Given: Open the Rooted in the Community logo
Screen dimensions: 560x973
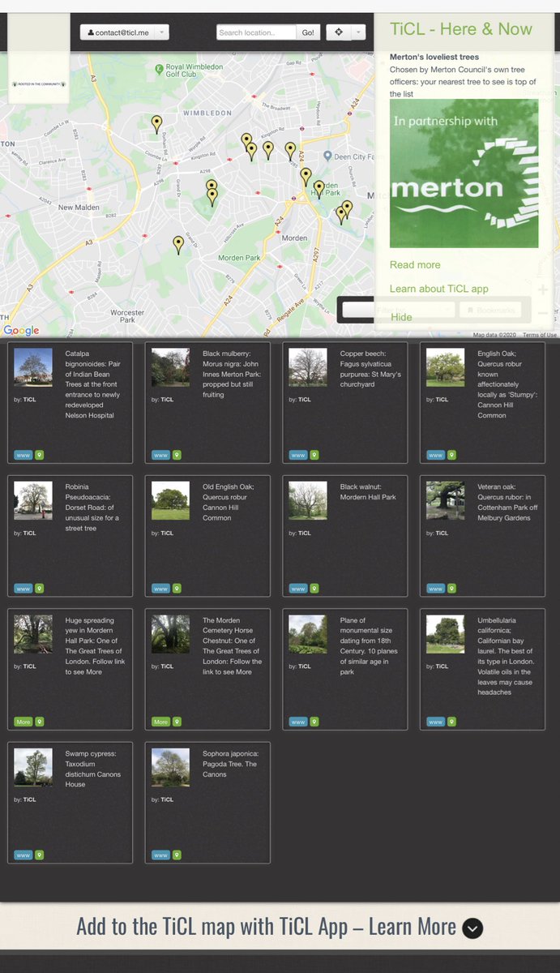Looking at the screenshot, I should 38,84.
